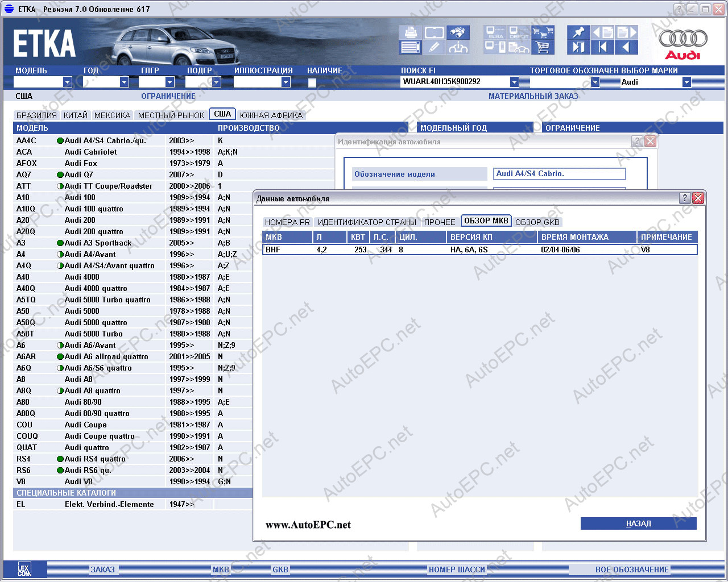Click the help question mark in Данные автомобиля dialog

685,198
